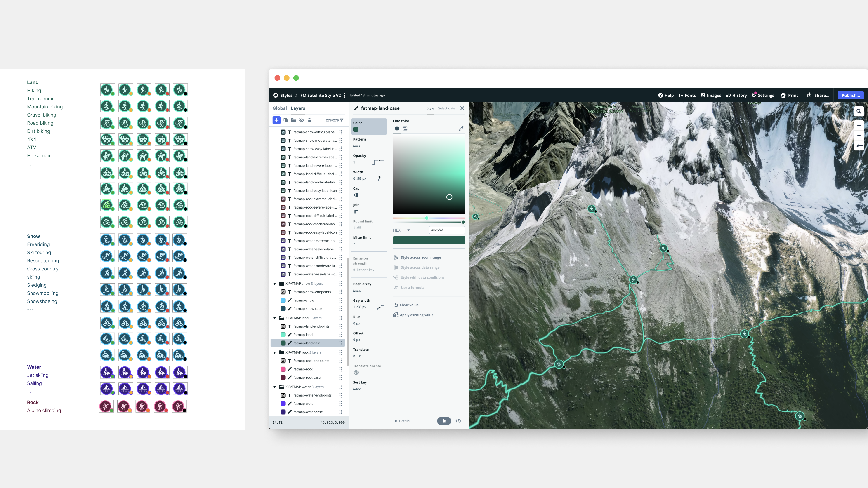Open the Select data tab
The image size is (868, 488).
tap(446, 108)
